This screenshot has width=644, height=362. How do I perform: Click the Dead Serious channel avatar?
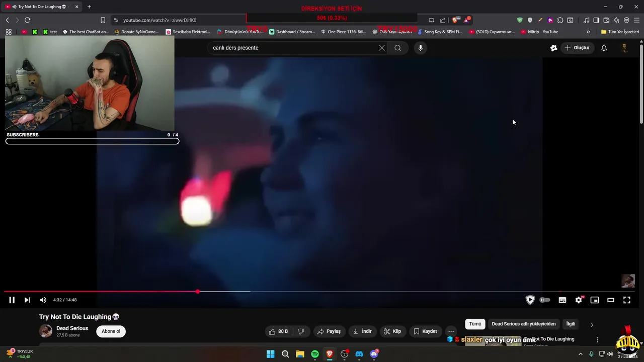point(46,331)
